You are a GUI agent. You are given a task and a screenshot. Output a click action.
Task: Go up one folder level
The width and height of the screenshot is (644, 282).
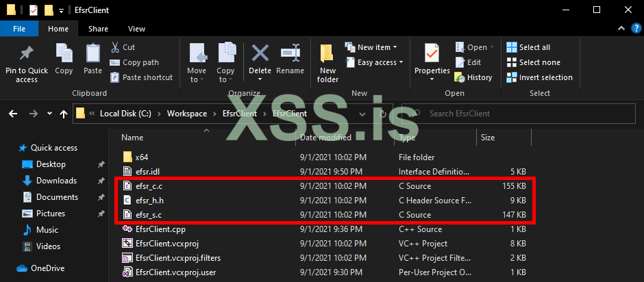[x=63, y=114]
